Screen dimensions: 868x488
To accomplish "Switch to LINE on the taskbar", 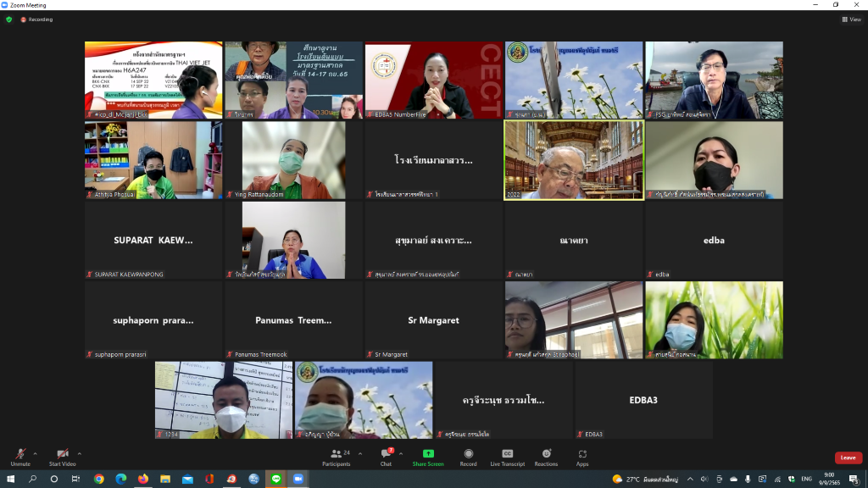I will pyautogui.click(x=275, y=480).
